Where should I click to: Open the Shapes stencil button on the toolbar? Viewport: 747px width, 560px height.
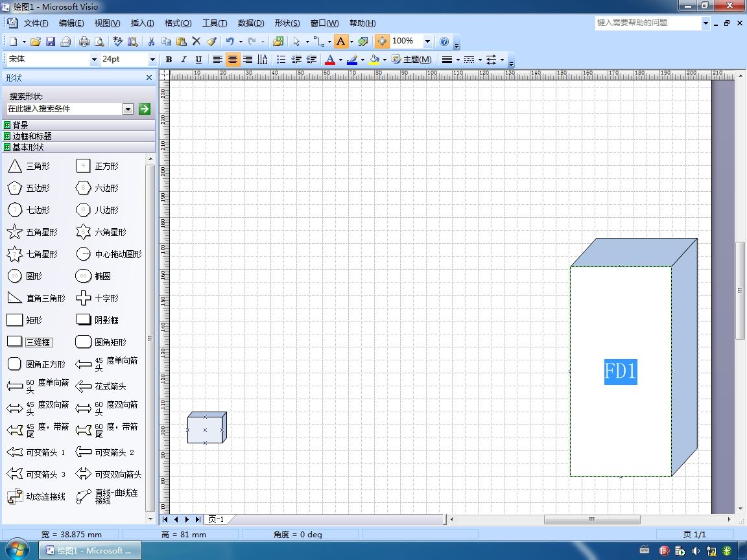click(278, 41)
